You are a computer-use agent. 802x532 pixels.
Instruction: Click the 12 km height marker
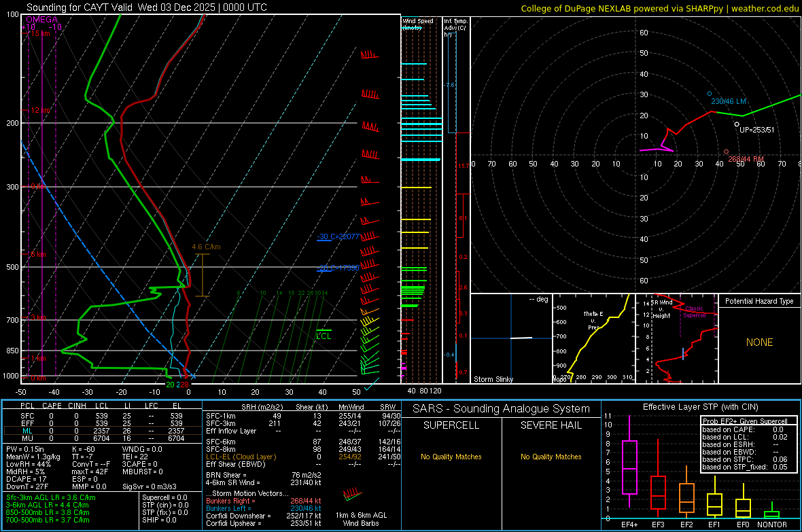(40, 111)
